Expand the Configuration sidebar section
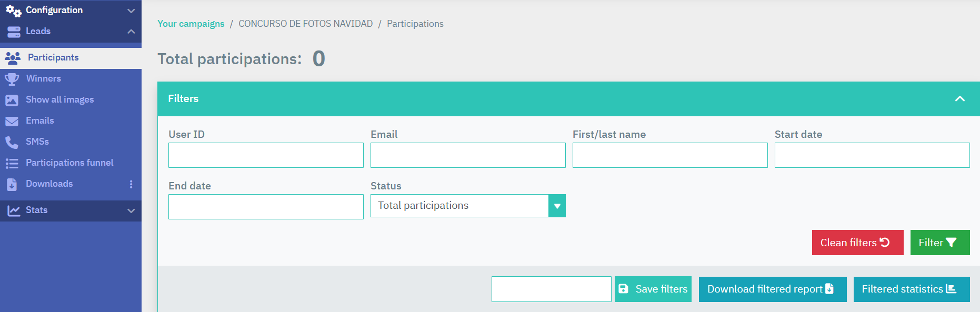This screenshot has height=312, width=980. coord(131,11)
